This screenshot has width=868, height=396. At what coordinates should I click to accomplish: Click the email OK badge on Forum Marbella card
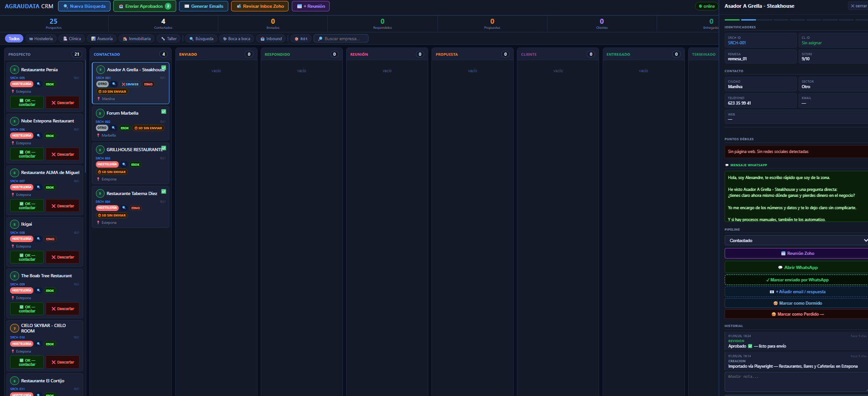tap(125, 128)
